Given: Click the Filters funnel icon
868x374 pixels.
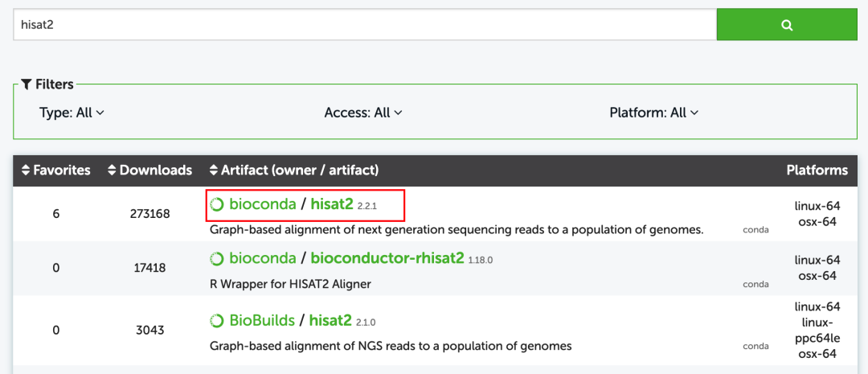Looking at the screenshot, I should click(x=27, y=84).
